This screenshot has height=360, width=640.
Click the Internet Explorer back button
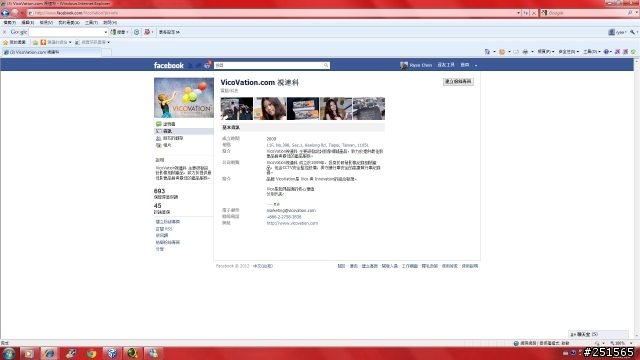coord(5,13)
